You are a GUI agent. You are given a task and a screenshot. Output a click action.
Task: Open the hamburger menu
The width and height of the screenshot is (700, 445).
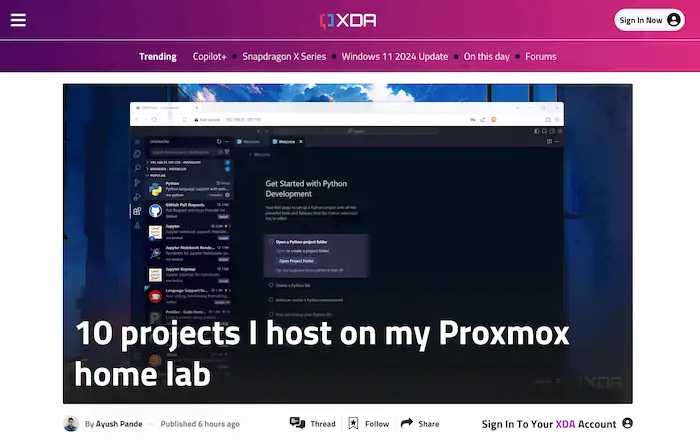(18, 20)
